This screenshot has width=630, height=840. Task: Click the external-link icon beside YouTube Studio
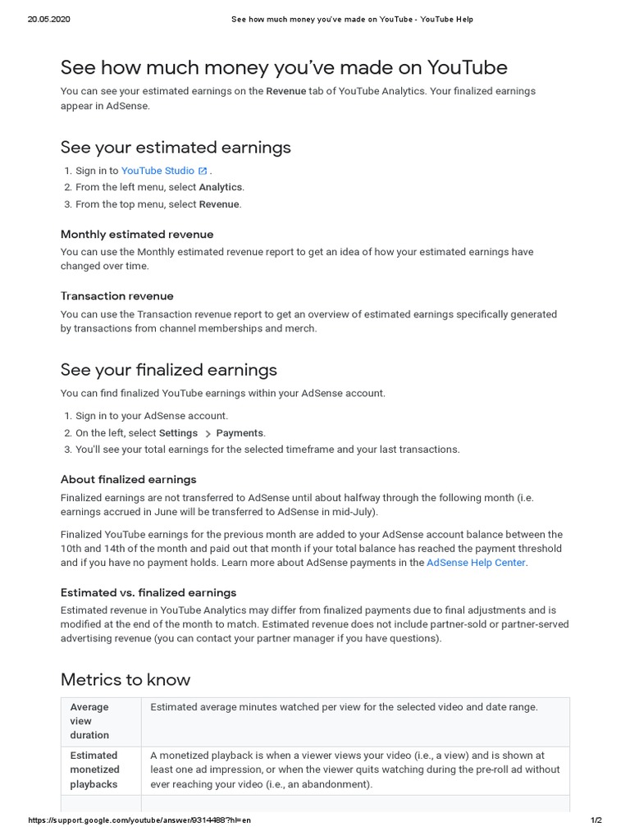point(203,171)
